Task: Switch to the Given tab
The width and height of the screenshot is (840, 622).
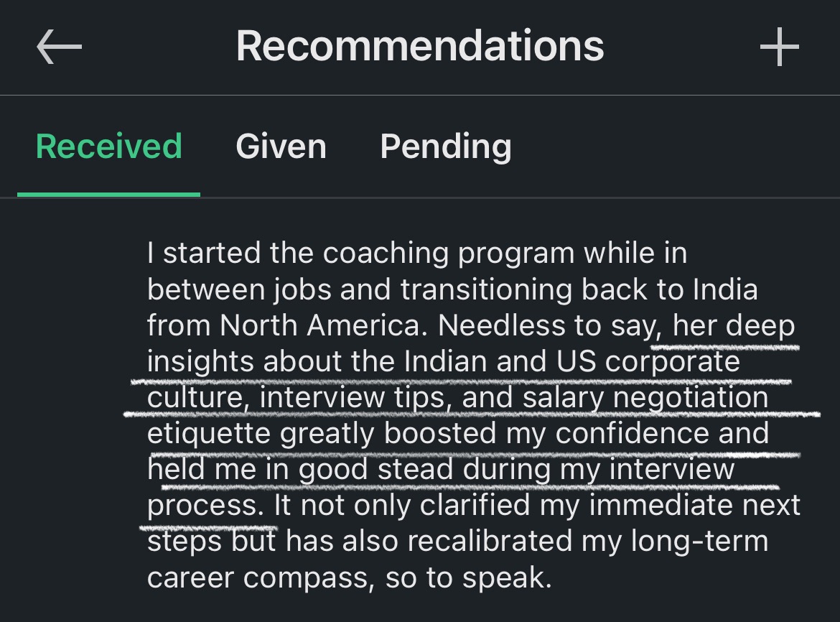Action: [x=281, y=147]
